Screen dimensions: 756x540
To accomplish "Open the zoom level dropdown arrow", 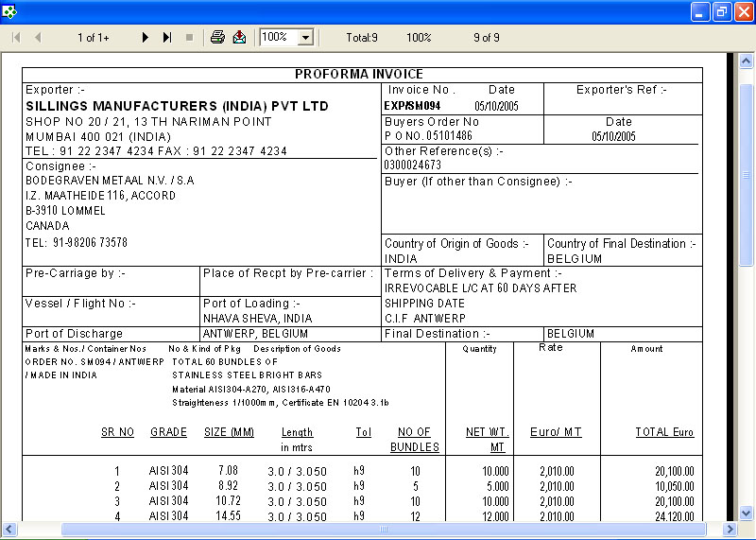I will tap(305, 37).
